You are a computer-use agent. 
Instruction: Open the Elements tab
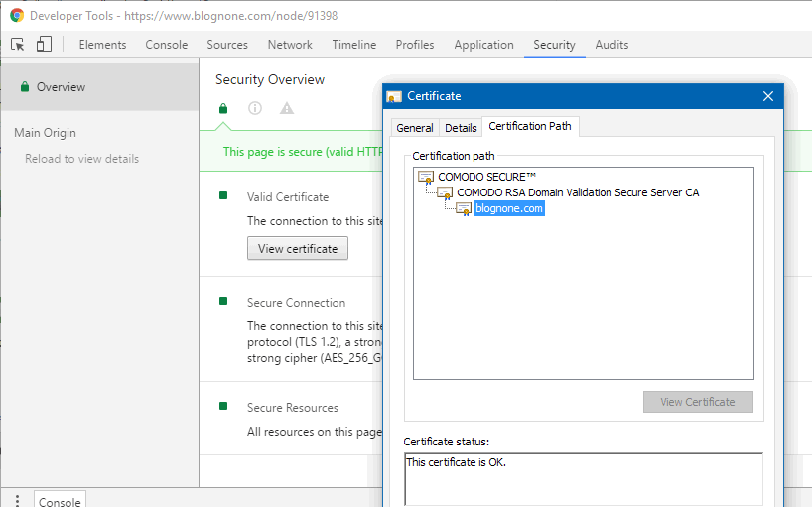(x=102, y=45)
